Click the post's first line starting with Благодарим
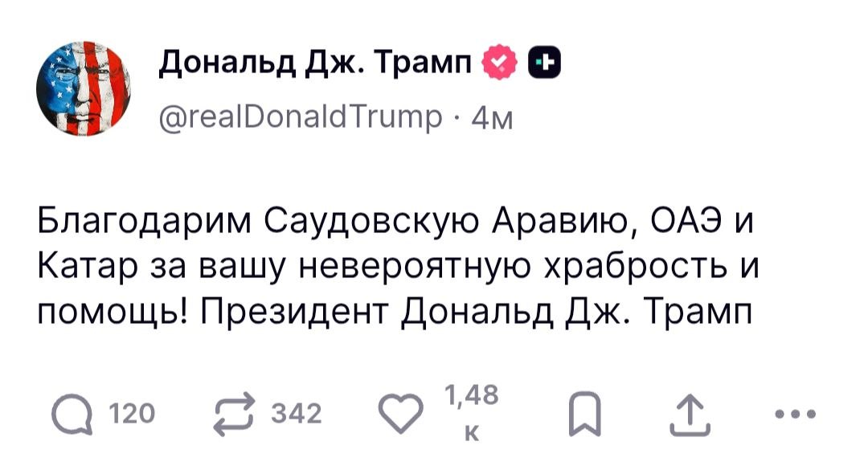Viewport: 868px width, 470px height. [x=396, y=221]
